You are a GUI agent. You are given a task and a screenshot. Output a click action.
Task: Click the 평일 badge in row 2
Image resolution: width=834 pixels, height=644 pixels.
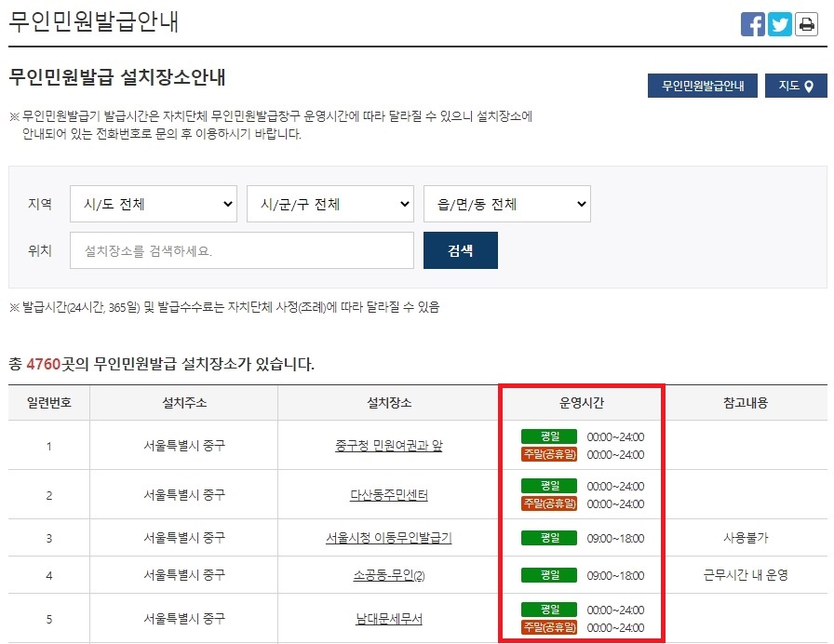pos(549,486)
